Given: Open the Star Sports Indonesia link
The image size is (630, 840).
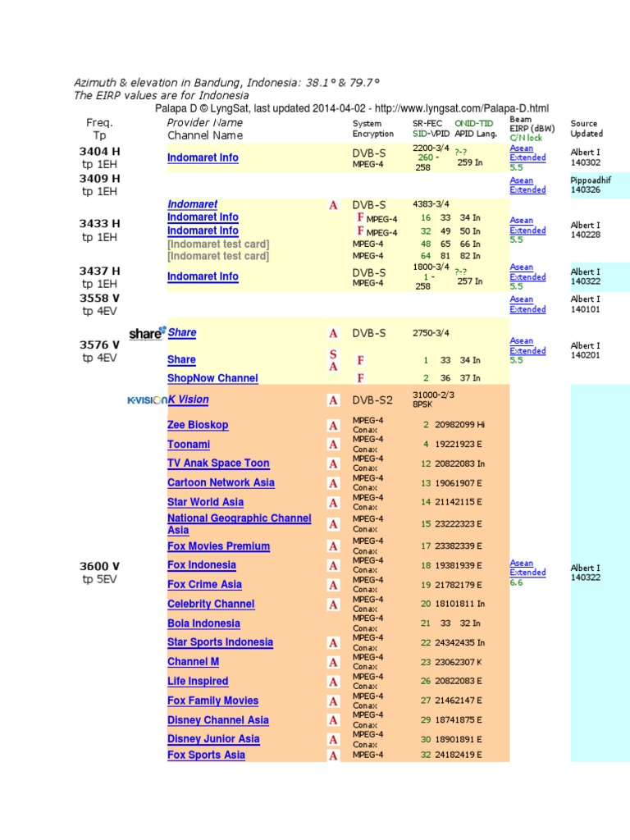Looking at the screenshot, I should [x=220, y=642].
